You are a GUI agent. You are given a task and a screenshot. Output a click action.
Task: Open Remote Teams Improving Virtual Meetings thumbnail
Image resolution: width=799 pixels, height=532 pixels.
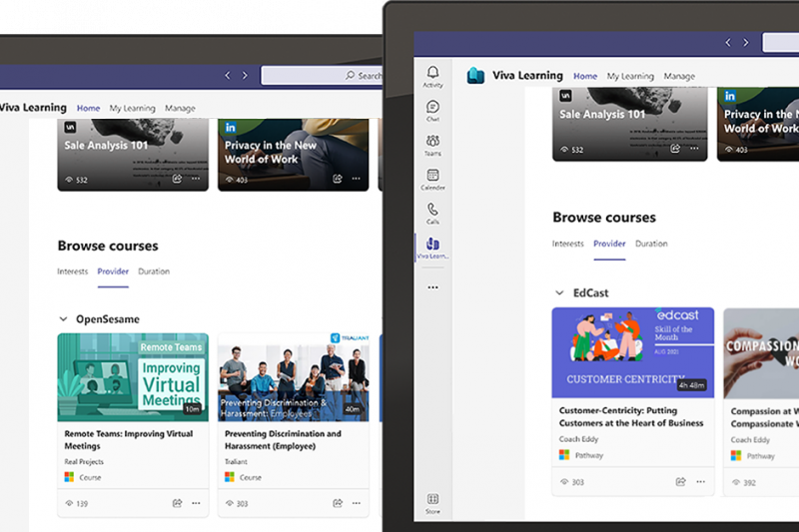pyautogui.click(x=133, y=377)
